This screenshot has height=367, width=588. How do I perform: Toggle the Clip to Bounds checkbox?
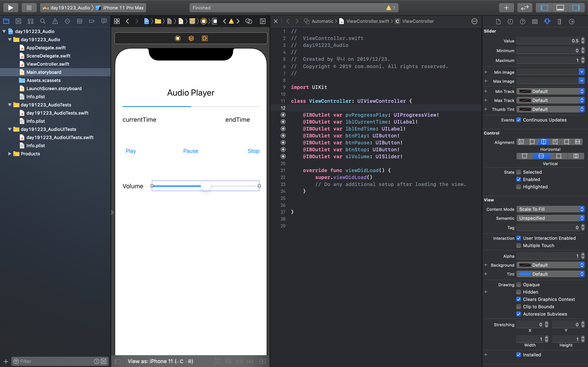tap(519, 307)
